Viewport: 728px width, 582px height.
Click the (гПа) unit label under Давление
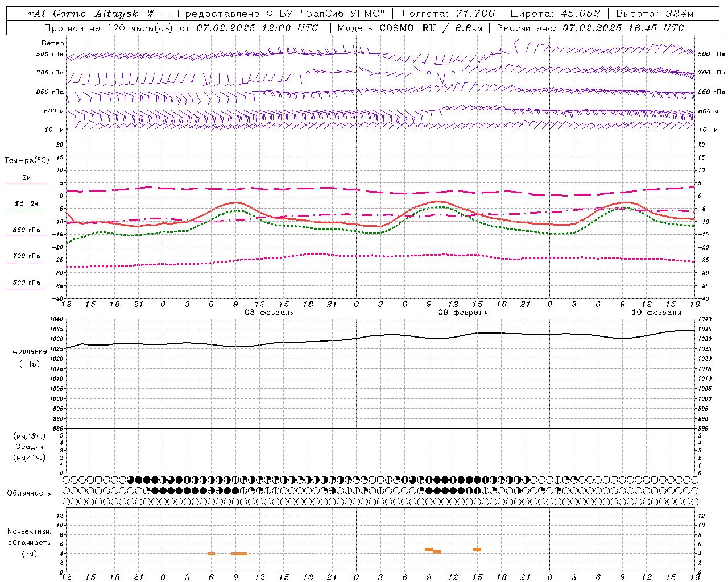[30, 364]
